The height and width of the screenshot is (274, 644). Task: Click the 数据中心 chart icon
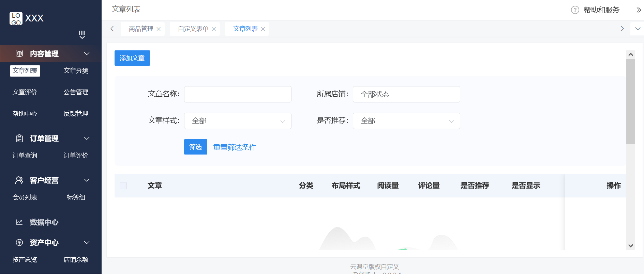(x=19, y=222)
